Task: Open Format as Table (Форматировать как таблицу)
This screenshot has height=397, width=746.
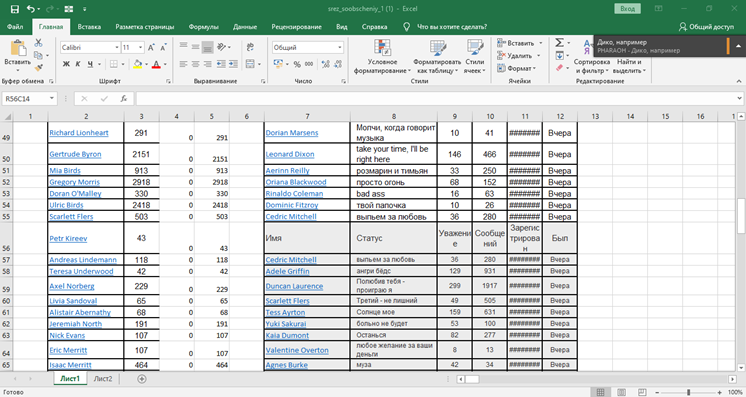Action: pyautogui.click(x=437, y=57)
